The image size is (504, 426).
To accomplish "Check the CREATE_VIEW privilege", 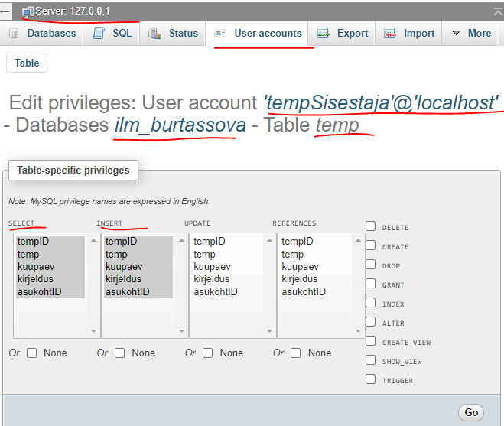I will pos(371,341).
